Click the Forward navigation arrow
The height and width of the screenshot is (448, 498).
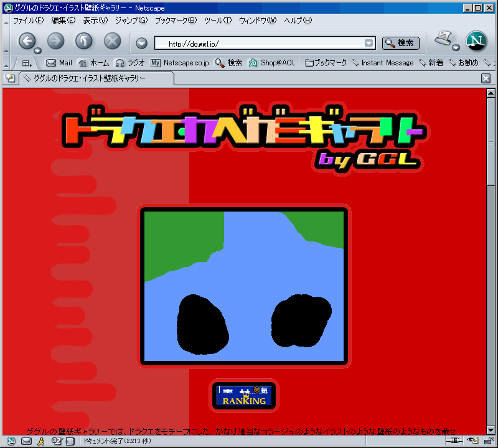coord(55,41)
